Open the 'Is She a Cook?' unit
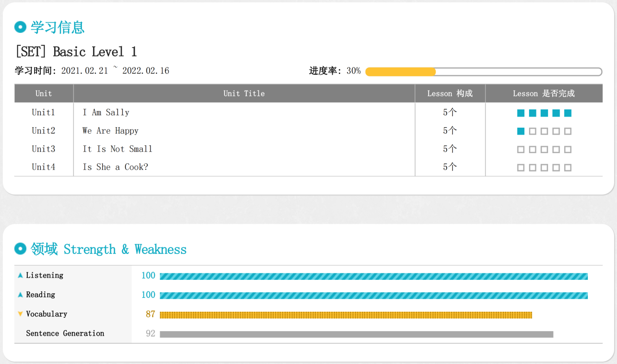The height and width of the screenshot is (364, 617). (115, 167)
